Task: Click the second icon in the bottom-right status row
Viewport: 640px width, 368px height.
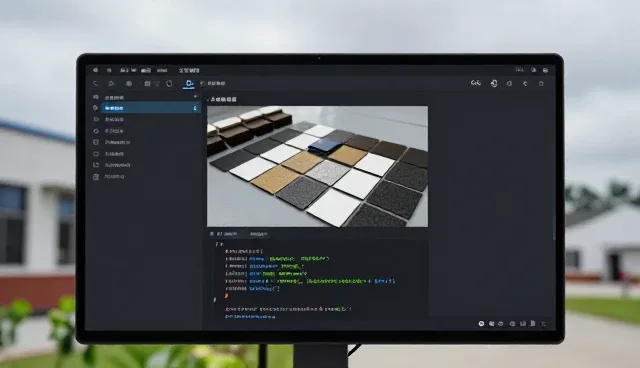Action: (491, 324)
